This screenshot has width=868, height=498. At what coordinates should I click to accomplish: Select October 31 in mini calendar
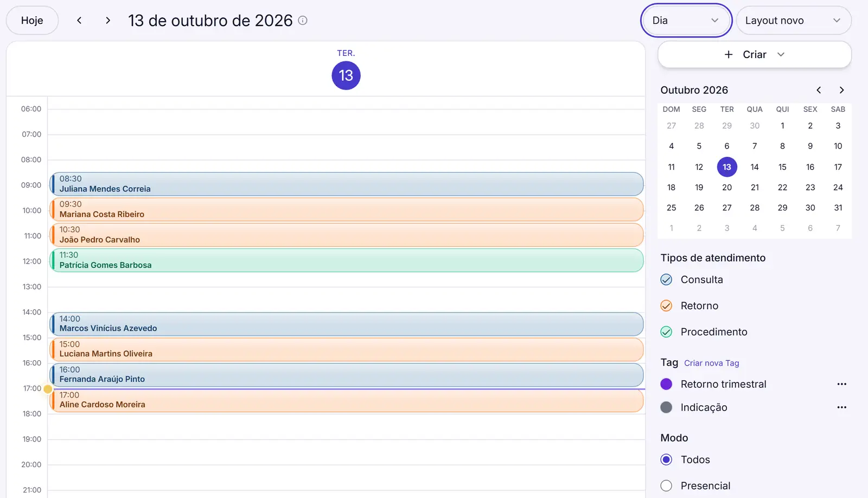point(838,208)
